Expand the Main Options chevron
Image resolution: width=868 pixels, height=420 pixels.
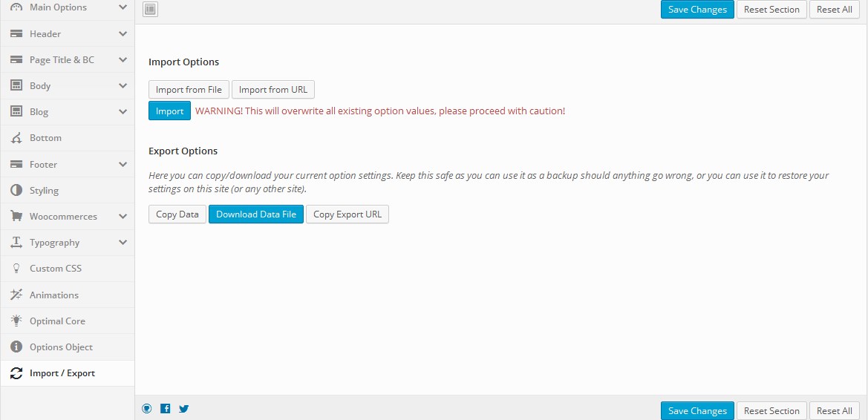click(123, 7)
